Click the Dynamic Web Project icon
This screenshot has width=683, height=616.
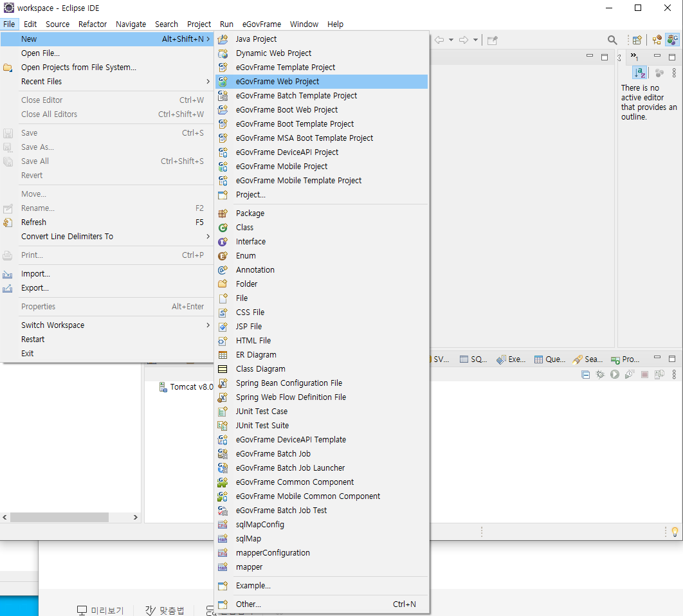point(223,53)
